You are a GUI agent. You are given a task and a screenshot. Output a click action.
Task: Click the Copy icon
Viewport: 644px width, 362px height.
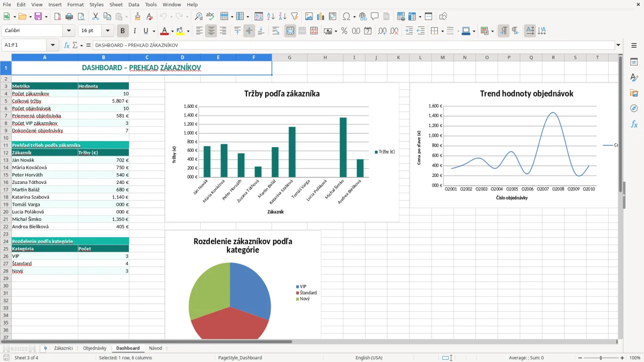107,17
